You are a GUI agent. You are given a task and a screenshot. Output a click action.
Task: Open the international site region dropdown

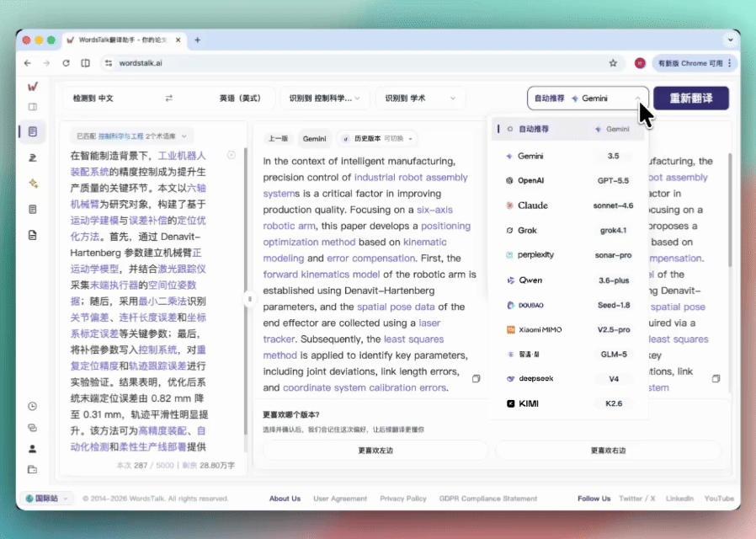(x=46, y=498)
